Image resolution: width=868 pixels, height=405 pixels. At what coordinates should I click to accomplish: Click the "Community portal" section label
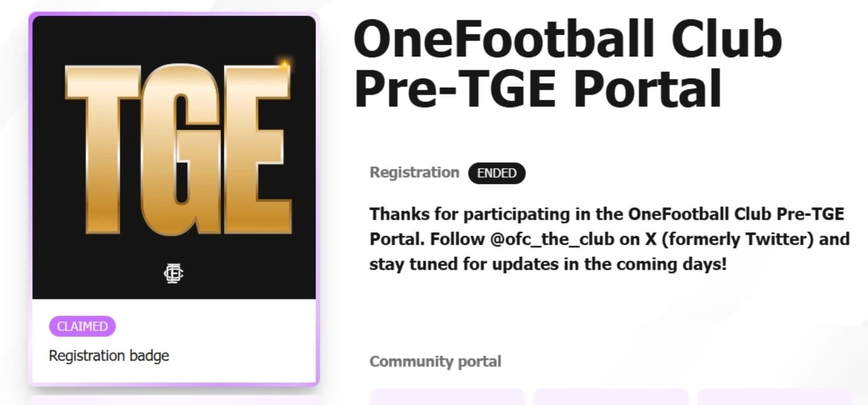(435, 361)
